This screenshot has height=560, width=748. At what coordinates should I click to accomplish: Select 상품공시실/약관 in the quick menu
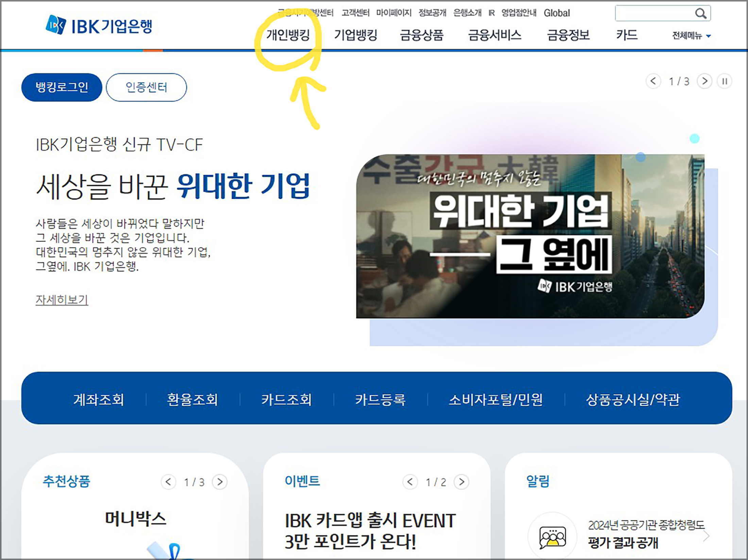(x=633, y=399)
